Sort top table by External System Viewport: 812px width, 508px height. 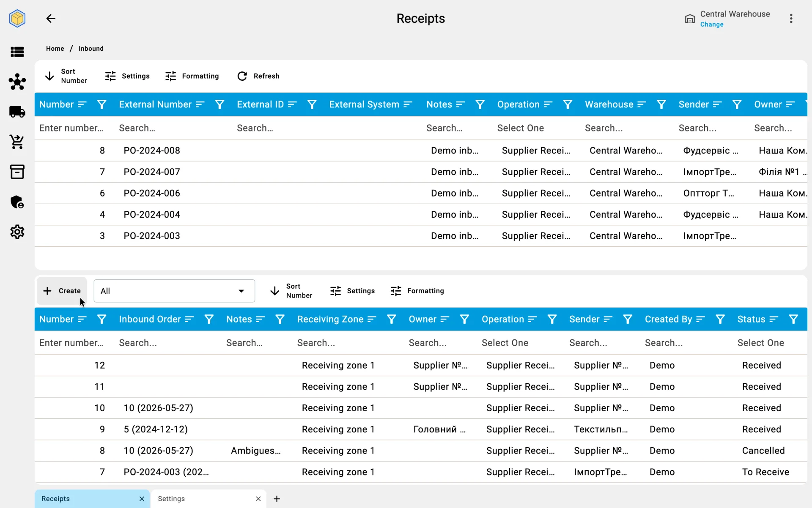tap(408, 104)
